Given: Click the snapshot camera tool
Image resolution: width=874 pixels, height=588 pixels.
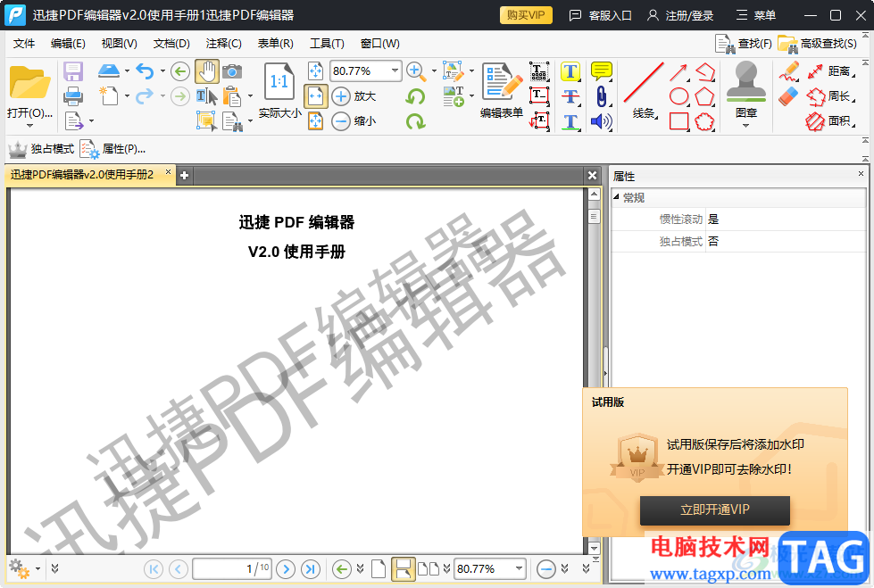Looking at the screenshot, I should [232, 71].
